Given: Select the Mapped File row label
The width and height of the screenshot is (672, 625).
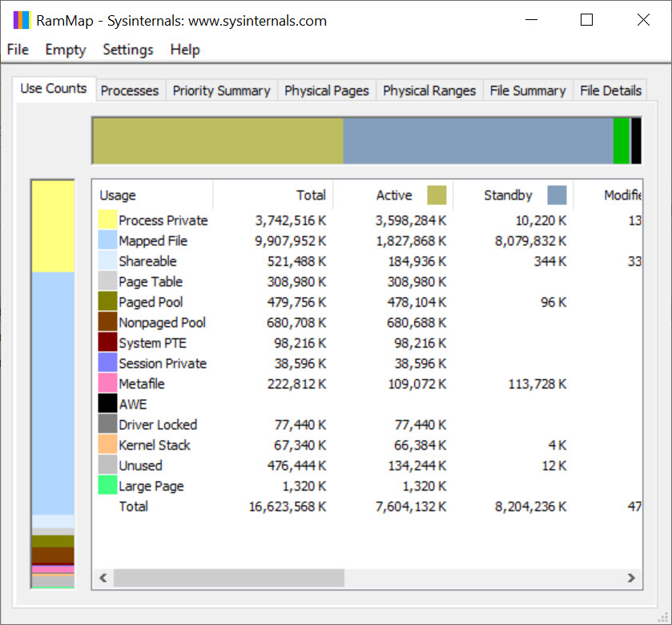Looking at the screenshot, I should [153, 241].
